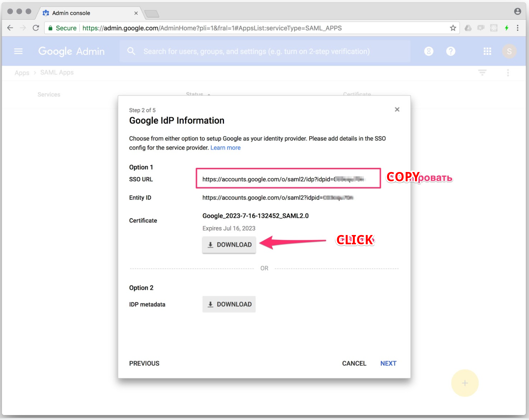Open the Chrome three-dot menu

coord(518,28)
